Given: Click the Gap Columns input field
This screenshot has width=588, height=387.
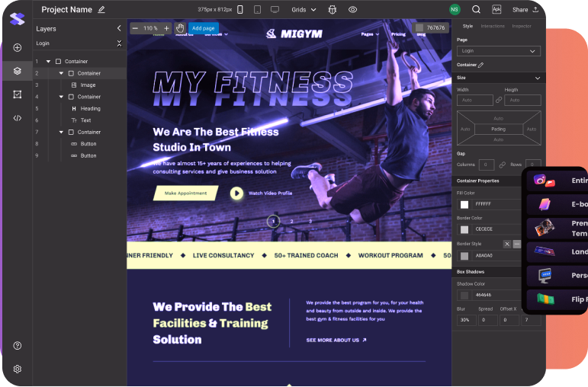Looking at the screenshot, I should pos(487,165).
